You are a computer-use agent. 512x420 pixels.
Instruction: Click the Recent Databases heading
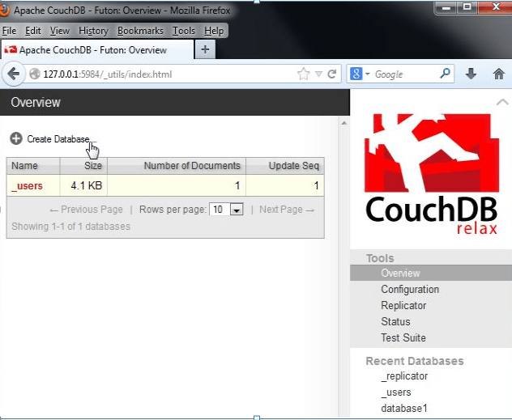415,361
